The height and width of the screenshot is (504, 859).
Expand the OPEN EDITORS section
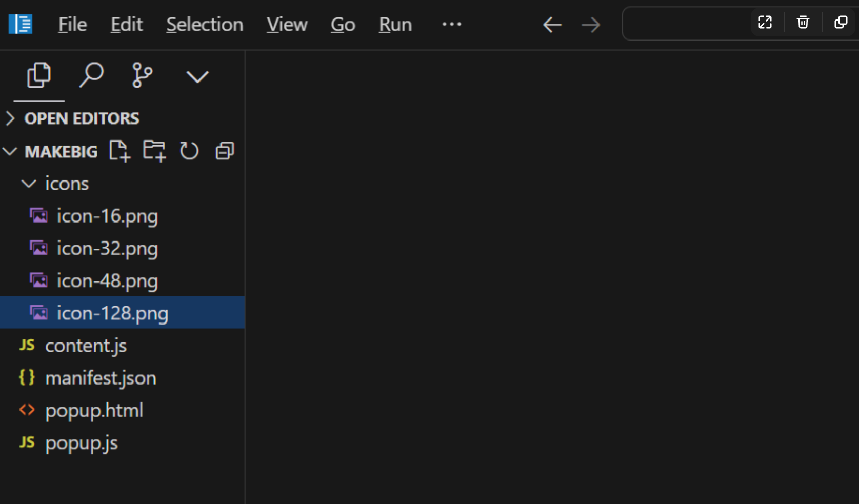pos(10,118)
